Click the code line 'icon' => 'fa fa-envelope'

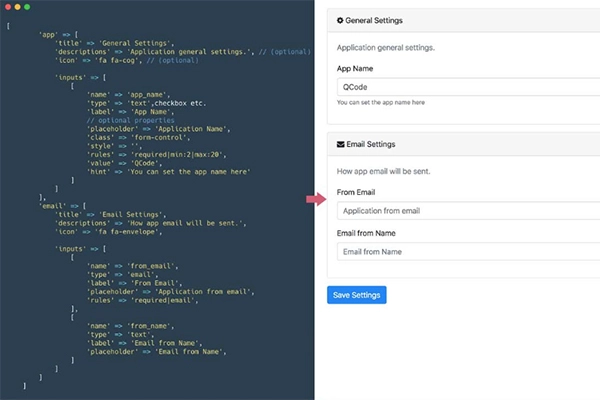[109, 232]
